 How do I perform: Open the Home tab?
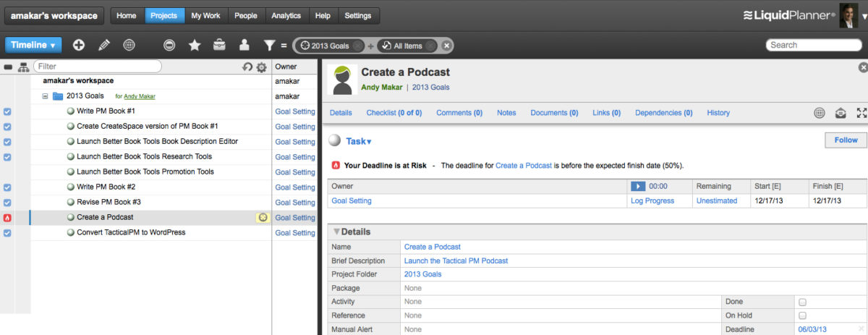[x=126, y=15]
